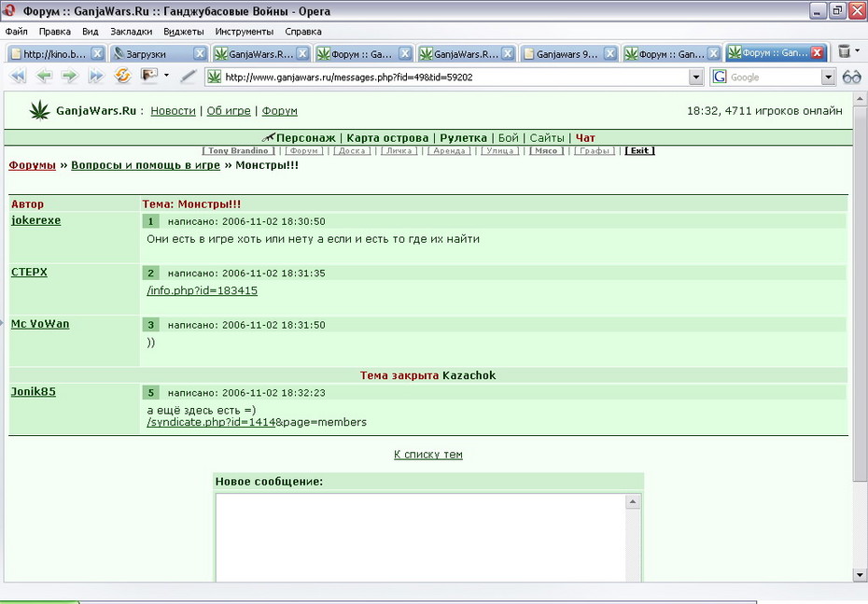Open the search engine selection dropdown
This screenshot has width=868, height=604.
pos(828,77)
